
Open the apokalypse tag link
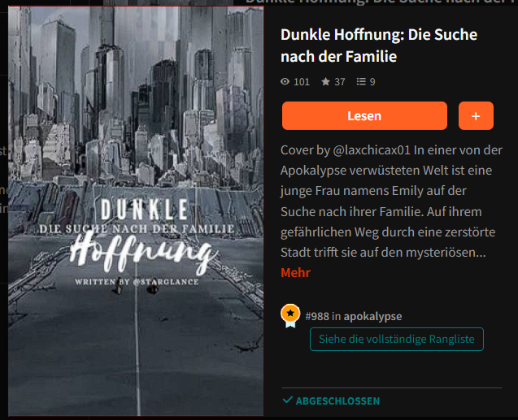[x=372, y=316]
